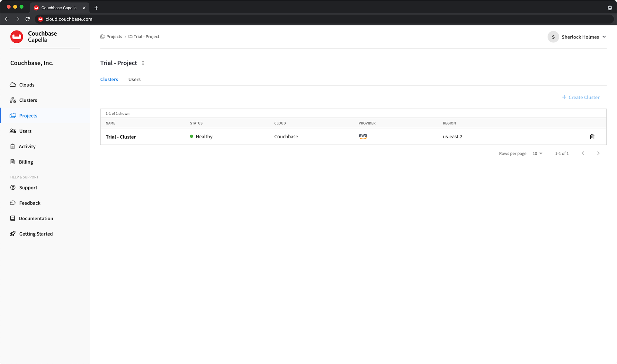
Task: Go to the previous table page arrow
Action: pos(583,153)
